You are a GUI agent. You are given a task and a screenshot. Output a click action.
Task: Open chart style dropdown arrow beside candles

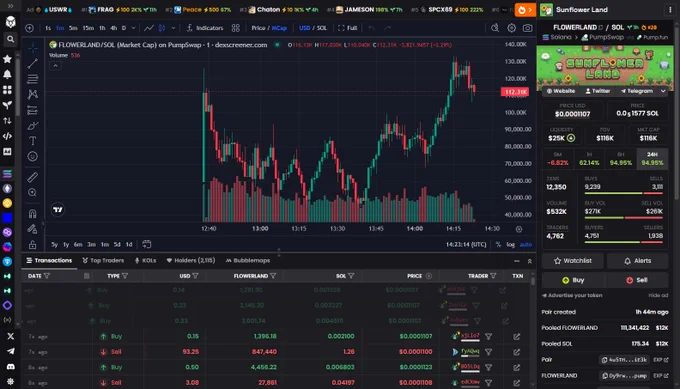(173, 28)
